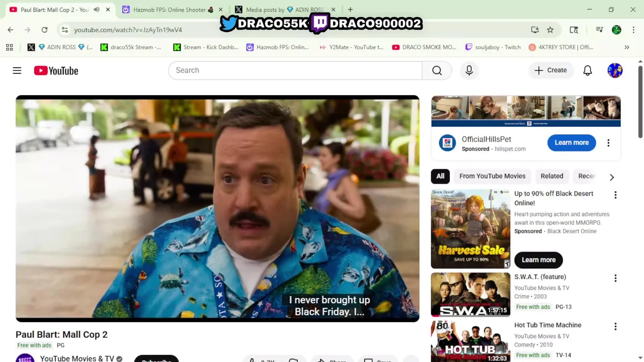Image resolution: width=644 pixels, height=362 pixels.
Task: Open options for S.W.A.T. video
Action: click(615, 279)
